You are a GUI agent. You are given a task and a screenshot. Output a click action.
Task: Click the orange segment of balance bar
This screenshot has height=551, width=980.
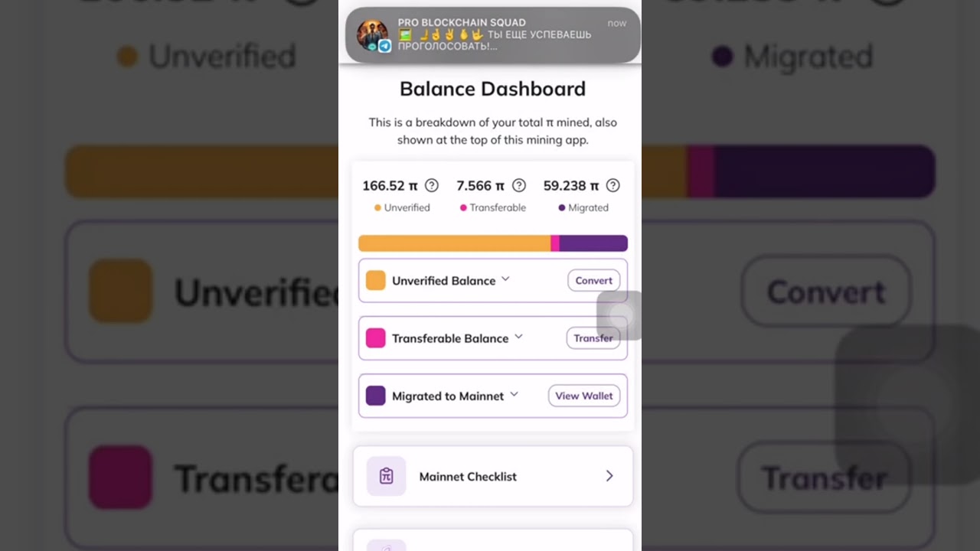click(455, 243)
